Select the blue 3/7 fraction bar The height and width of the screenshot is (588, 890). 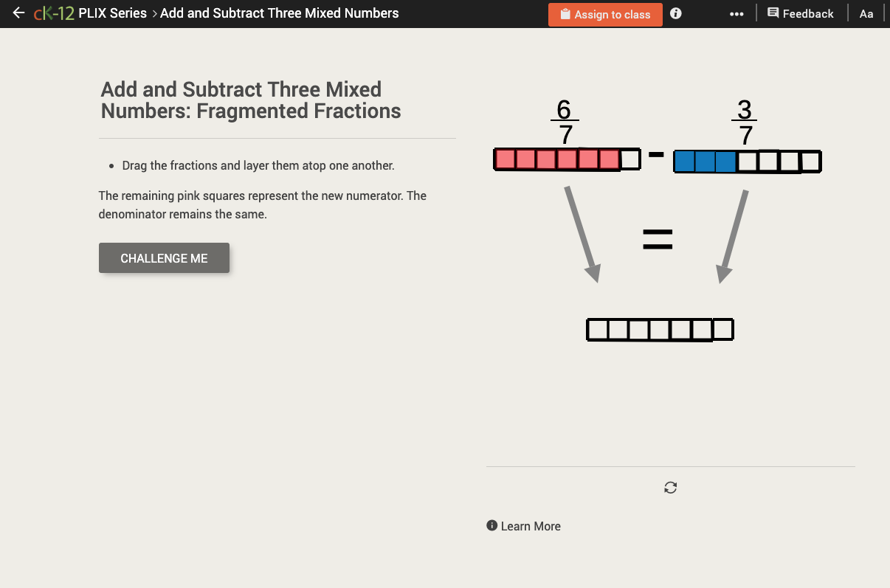tap(747, 161)
